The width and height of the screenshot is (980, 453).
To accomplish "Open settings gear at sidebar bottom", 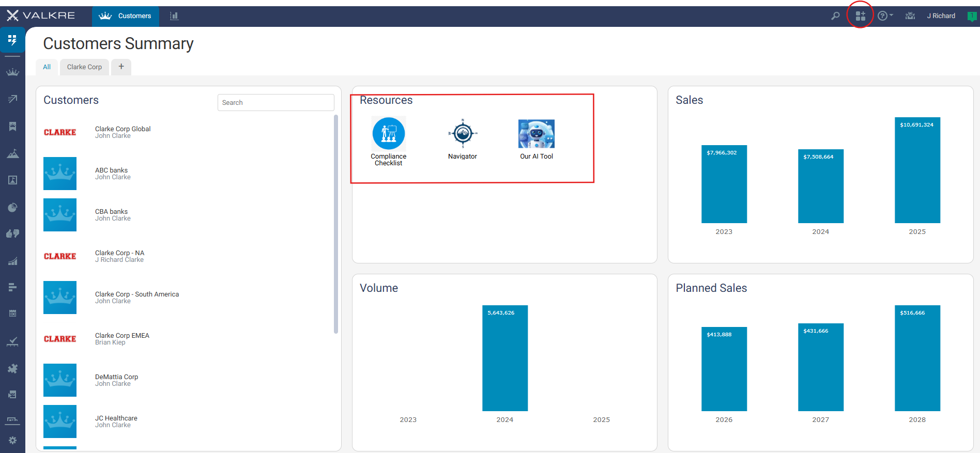I will click(x=12, y=440).
